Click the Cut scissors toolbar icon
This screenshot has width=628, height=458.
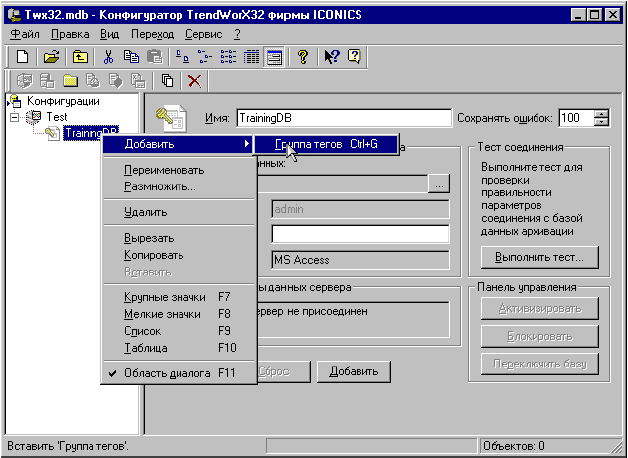tap(108, 57)
